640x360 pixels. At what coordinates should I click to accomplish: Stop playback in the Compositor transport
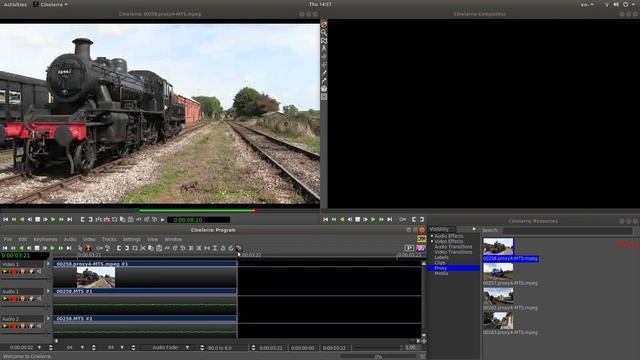(x=358, y=220)
